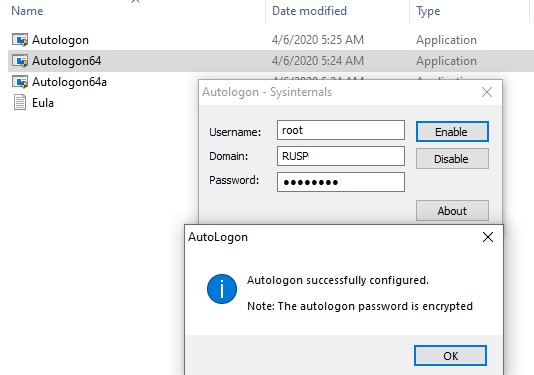Image resolution: width=534 pixels, height=375 pixels.
Task: Select the Autologon64a application icon
Action: pos(20,82)
